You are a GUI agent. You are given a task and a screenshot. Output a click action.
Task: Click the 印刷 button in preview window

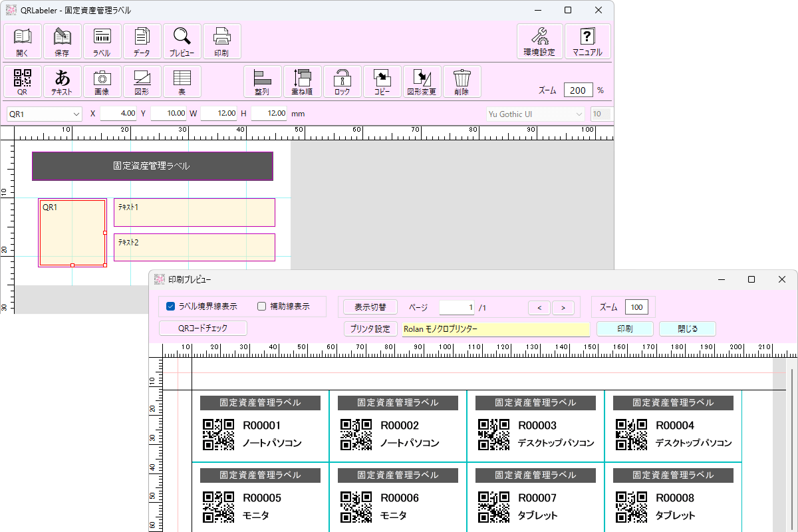point(625,329)
